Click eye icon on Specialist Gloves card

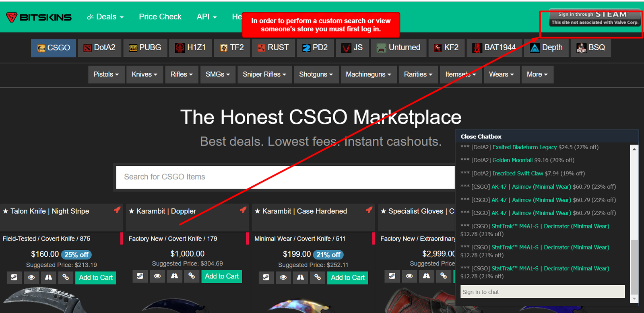click(x=409, y=276)
